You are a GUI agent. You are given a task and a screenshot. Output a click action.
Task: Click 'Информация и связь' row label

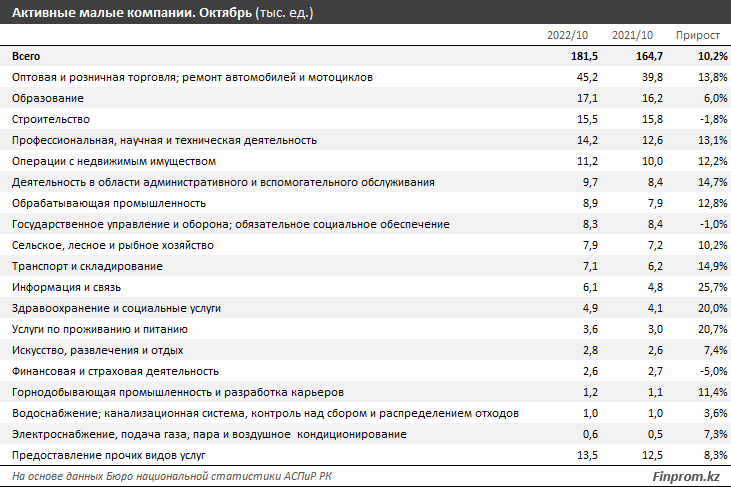pyautogui.click(x=66, y=287)
